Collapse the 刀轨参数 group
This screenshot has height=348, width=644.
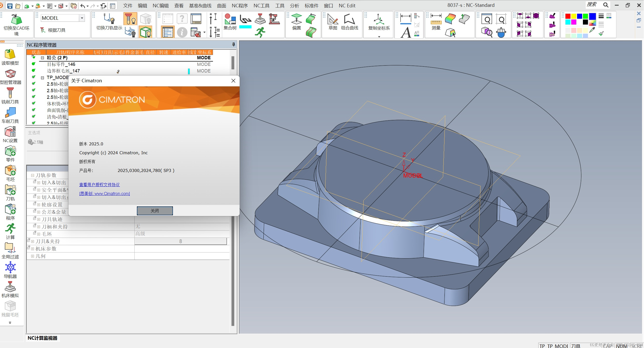(32, 175)
